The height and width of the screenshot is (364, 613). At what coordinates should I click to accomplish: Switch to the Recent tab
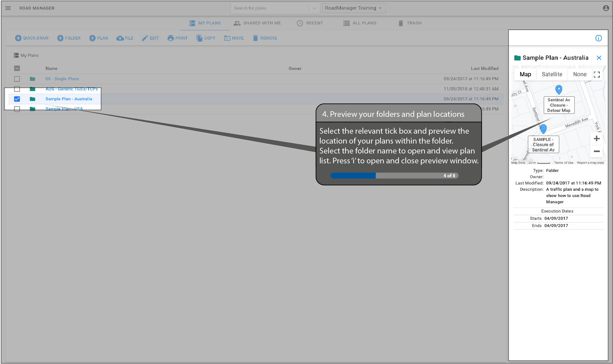[310, 23]
